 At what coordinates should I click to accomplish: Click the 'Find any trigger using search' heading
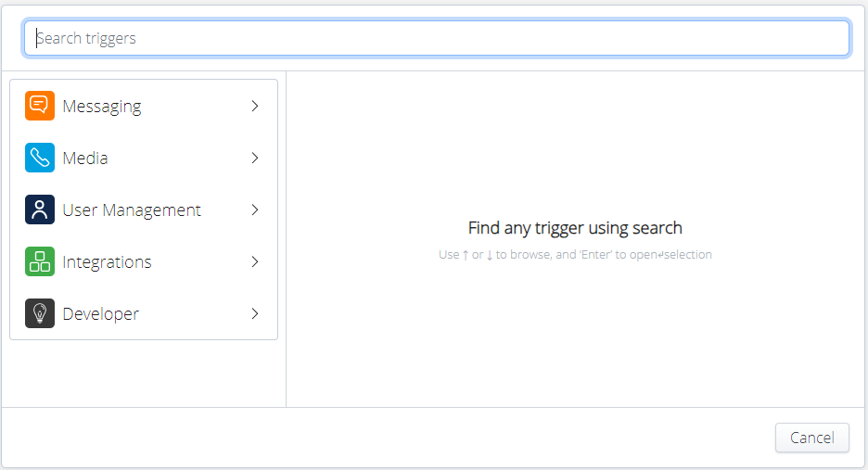pos(575,228)
